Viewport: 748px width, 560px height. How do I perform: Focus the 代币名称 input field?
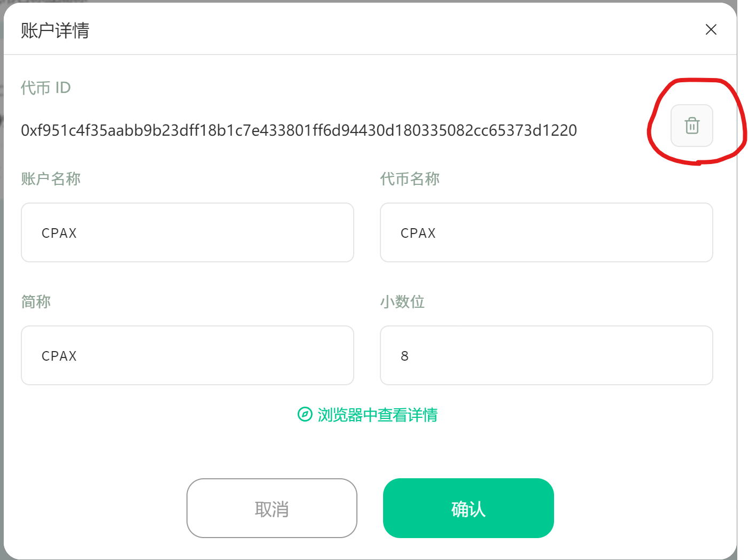pyautogui.click(x=547, y=232)
